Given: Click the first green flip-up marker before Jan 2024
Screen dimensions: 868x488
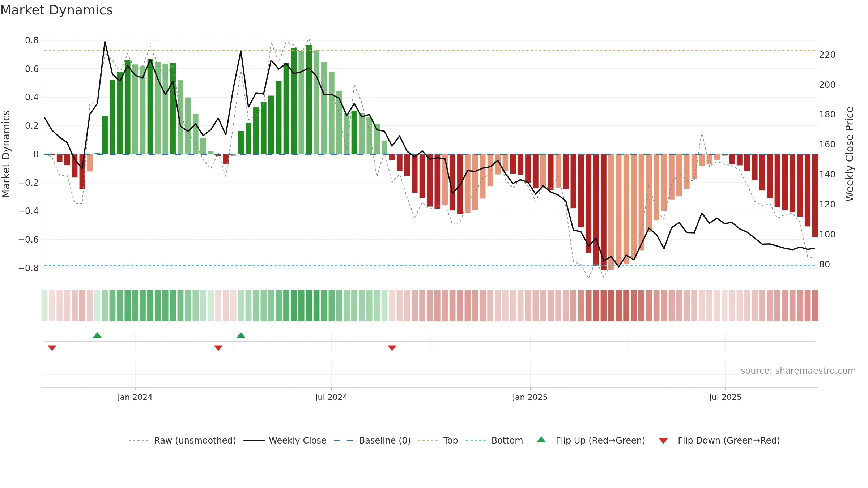Looking at the screenshot, I should (x=97, y=335).
